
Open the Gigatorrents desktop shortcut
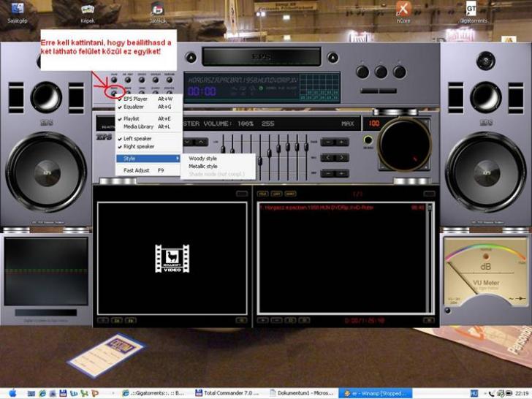coord(471,9)
